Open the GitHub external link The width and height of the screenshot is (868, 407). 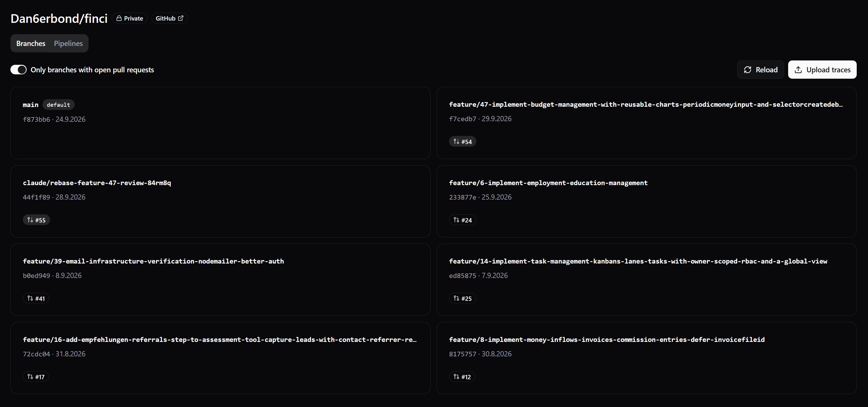(170, 18)
